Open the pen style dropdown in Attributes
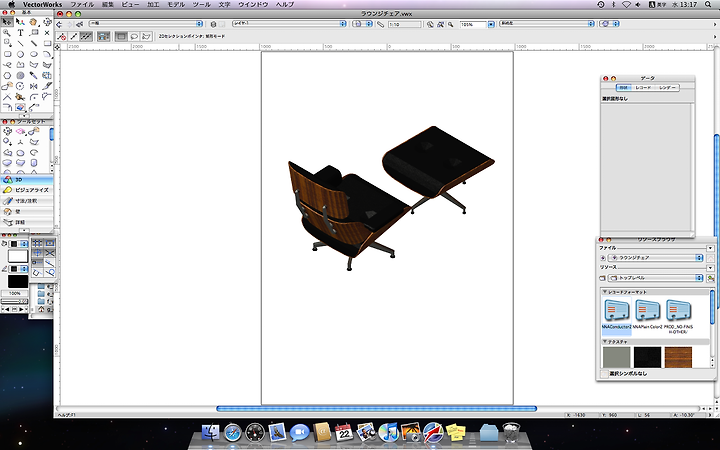This screenshot has width=720, height=450. [18, 269]
